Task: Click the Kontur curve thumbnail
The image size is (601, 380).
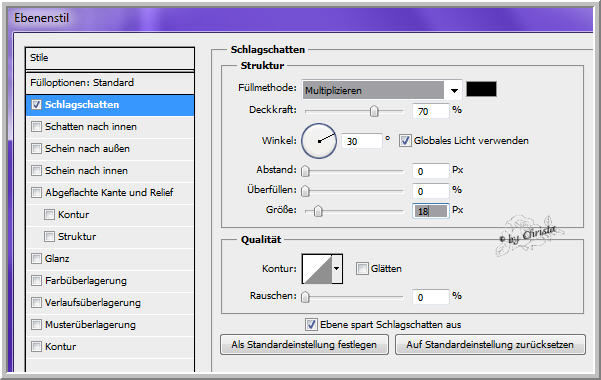Action: [x=317, y=269]
